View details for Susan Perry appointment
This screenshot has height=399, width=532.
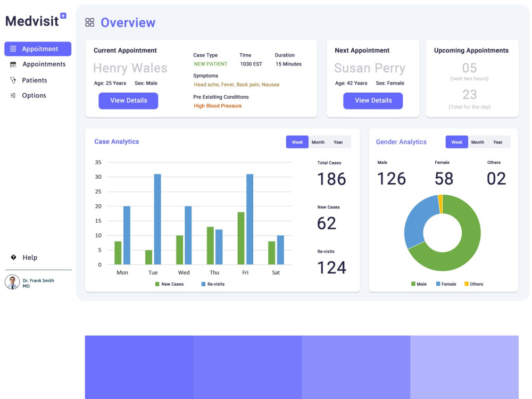pos(373,101)
